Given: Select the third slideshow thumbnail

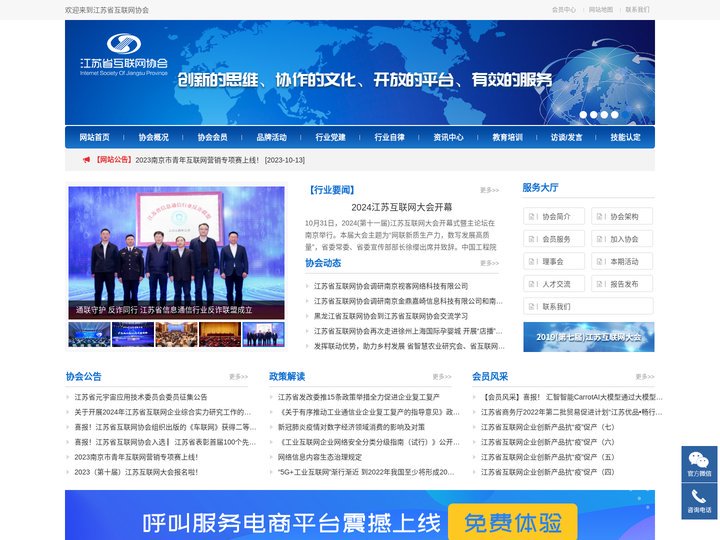Looking at the screenshot, I should pos(176,334).
